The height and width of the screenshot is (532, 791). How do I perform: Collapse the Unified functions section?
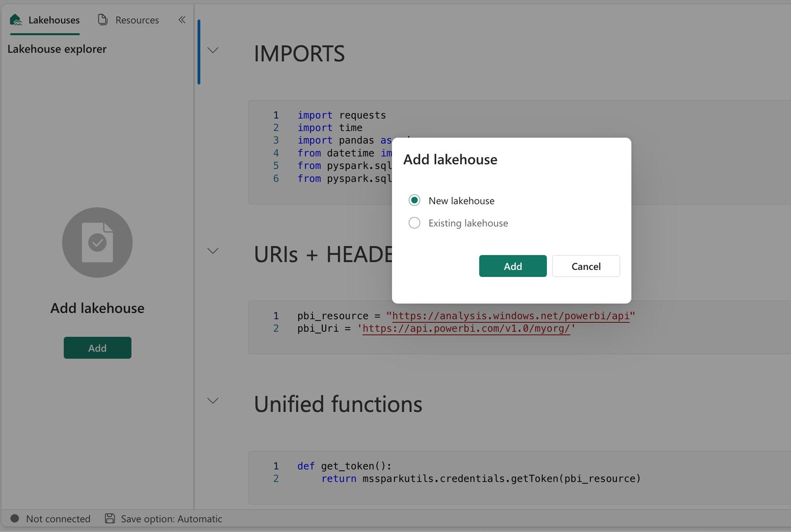[213, 401]
